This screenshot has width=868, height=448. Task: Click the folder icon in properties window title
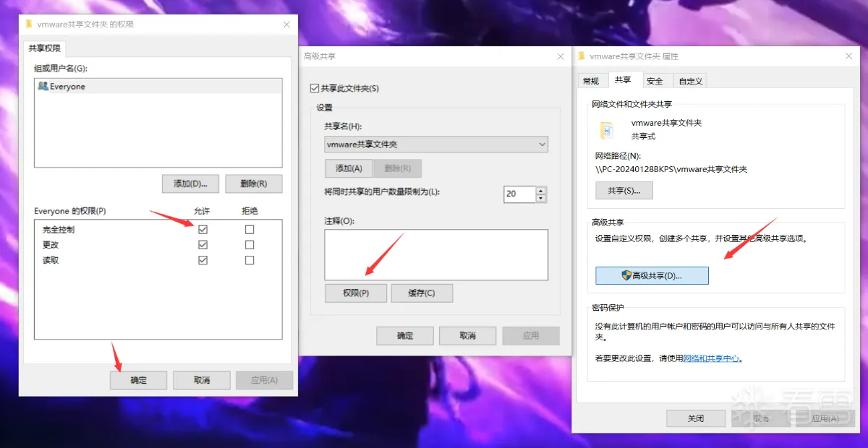(582, 56)
